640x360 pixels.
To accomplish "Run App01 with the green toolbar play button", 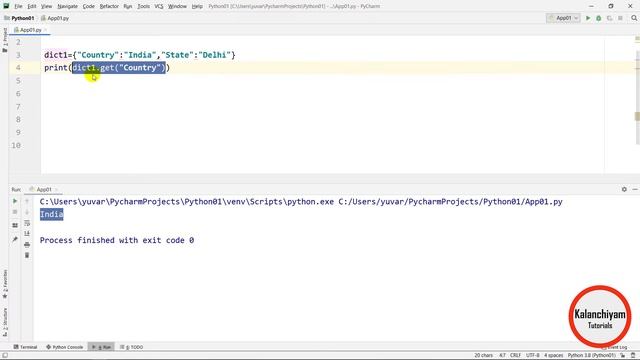I will click(588, 18).
